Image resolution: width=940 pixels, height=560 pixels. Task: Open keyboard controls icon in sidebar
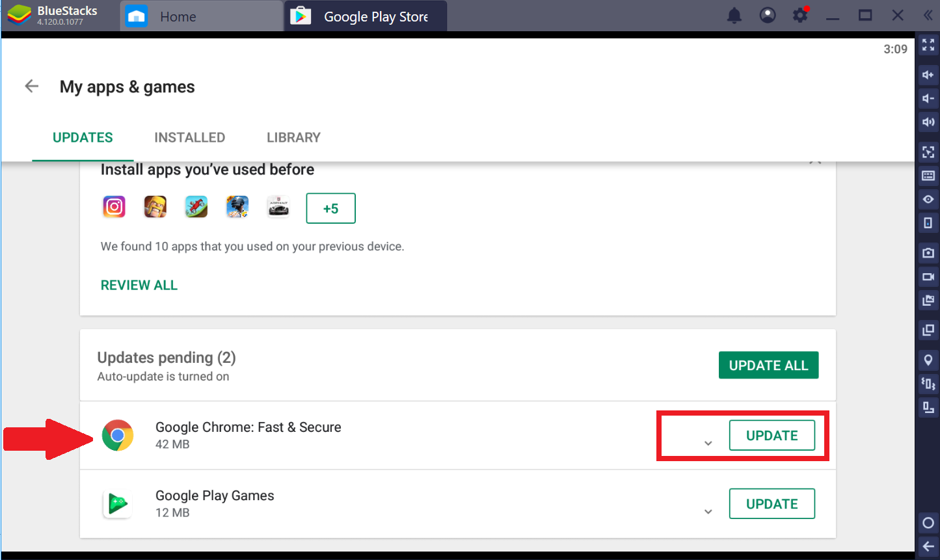928,176
